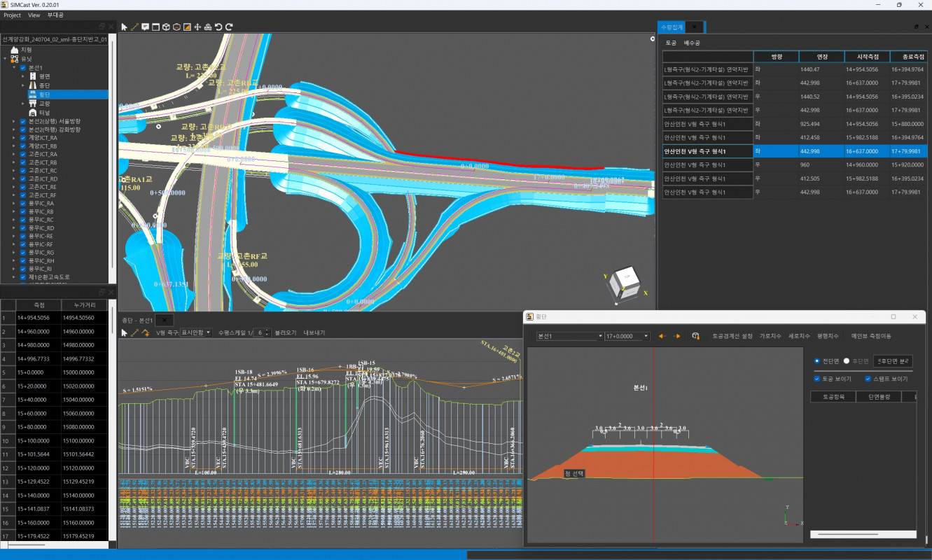Click the redo rotation arrow icon
932x560 pixels.
[229, 27]
